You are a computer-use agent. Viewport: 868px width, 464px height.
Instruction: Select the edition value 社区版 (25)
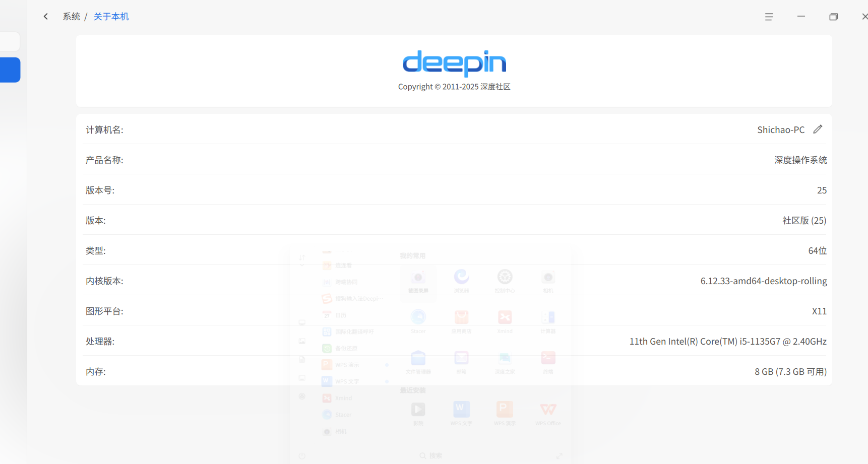[x=804, y=221]
